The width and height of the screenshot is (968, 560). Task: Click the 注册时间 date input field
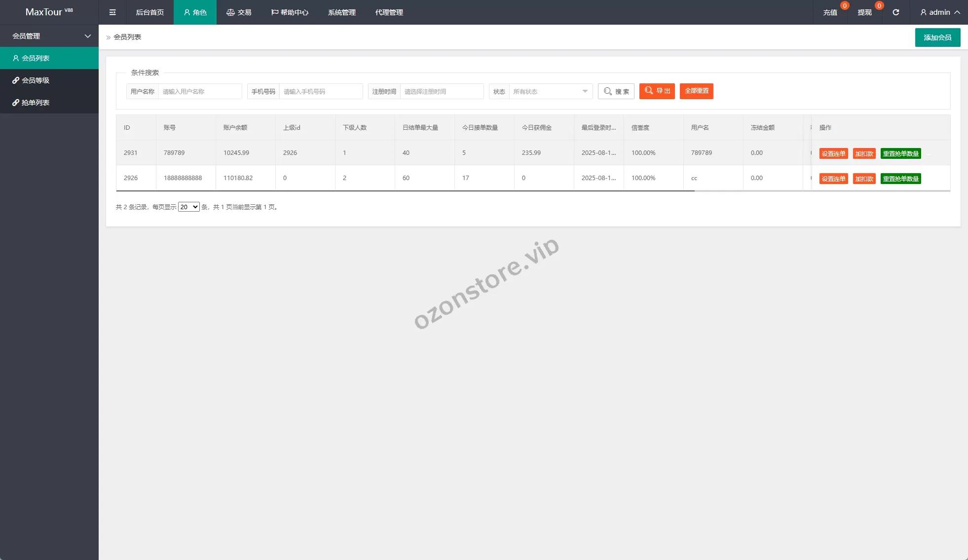pos(441,91)
